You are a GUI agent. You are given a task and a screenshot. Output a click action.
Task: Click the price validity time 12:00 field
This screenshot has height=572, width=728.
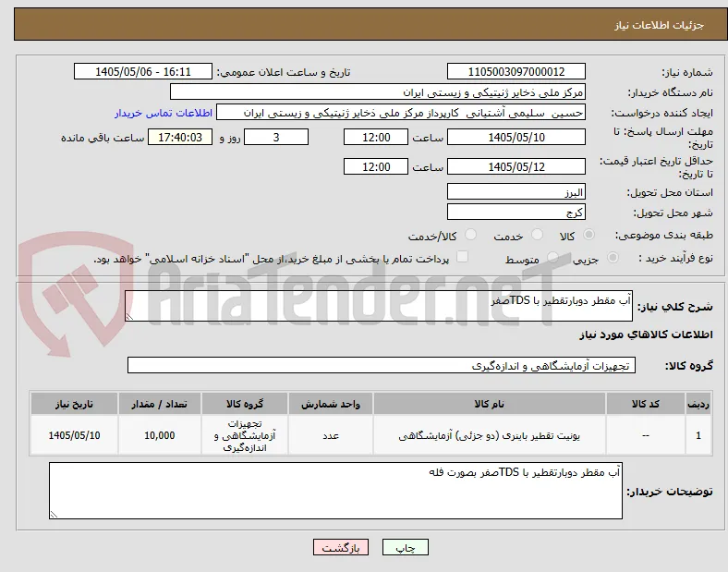click(376, 166)
